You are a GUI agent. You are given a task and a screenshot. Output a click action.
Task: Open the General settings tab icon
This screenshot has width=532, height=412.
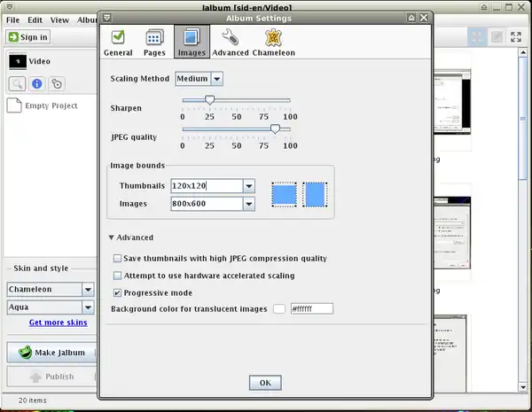click(118, 38)
